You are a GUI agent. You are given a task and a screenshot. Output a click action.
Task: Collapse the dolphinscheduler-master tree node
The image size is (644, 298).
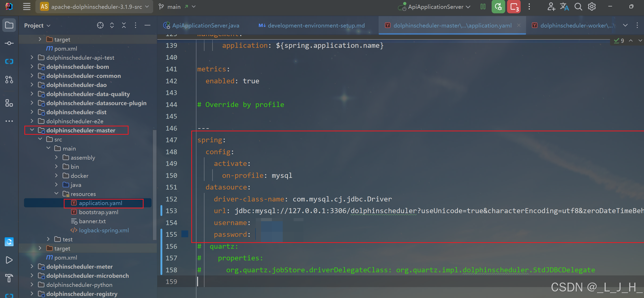pyautogui.click(x=32, y=130)
